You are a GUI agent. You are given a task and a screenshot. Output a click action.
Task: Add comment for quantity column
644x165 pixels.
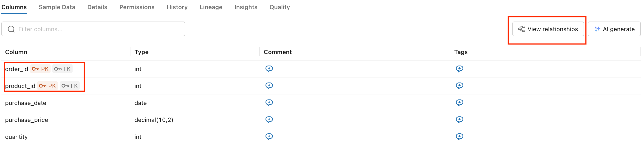point(269,137)
